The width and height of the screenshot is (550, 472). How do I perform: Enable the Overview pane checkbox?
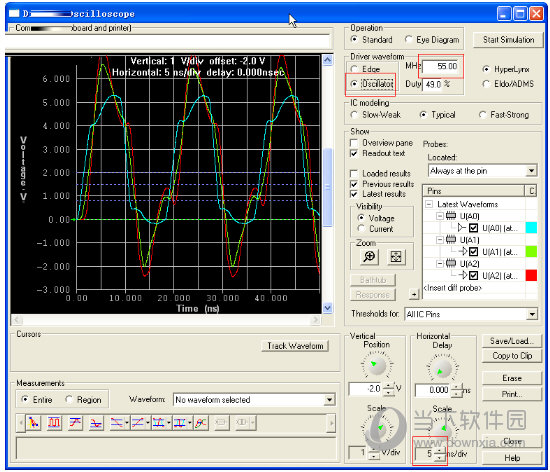coord(354,143)
